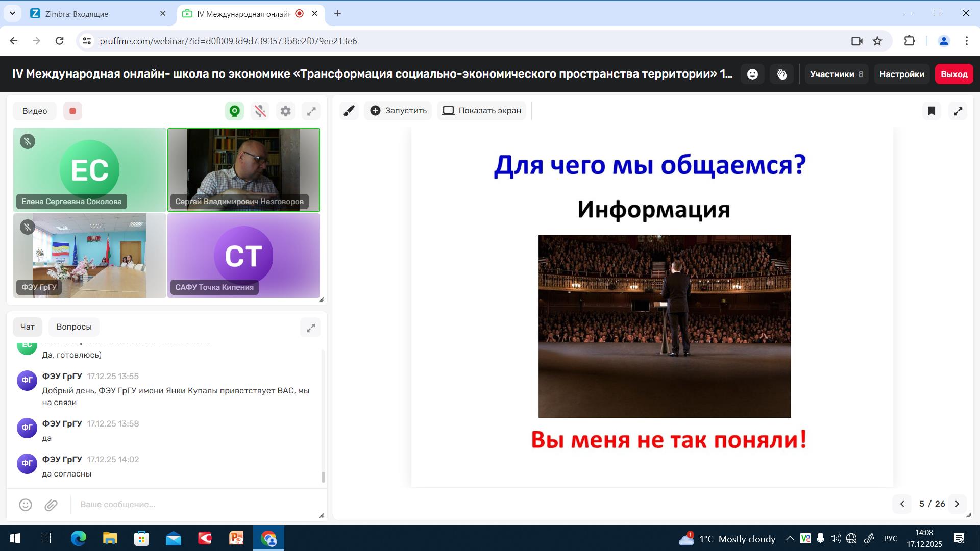Click Показать экран button
This screenshot has width=980, height=551.
tap(481, 111)
